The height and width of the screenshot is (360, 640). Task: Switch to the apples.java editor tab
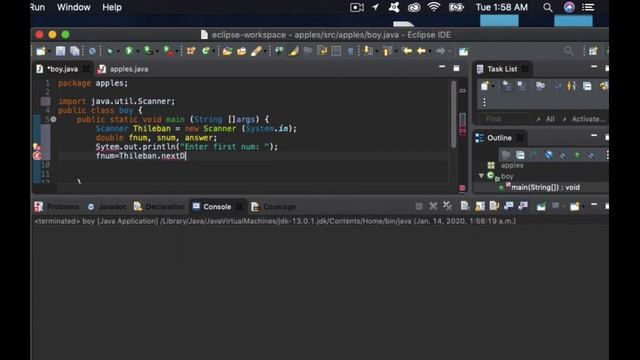click(124, 69)
